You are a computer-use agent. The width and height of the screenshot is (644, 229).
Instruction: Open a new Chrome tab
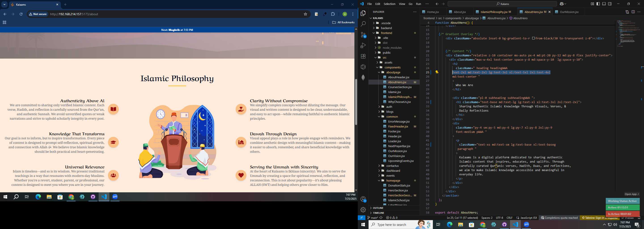pos(66,4)
